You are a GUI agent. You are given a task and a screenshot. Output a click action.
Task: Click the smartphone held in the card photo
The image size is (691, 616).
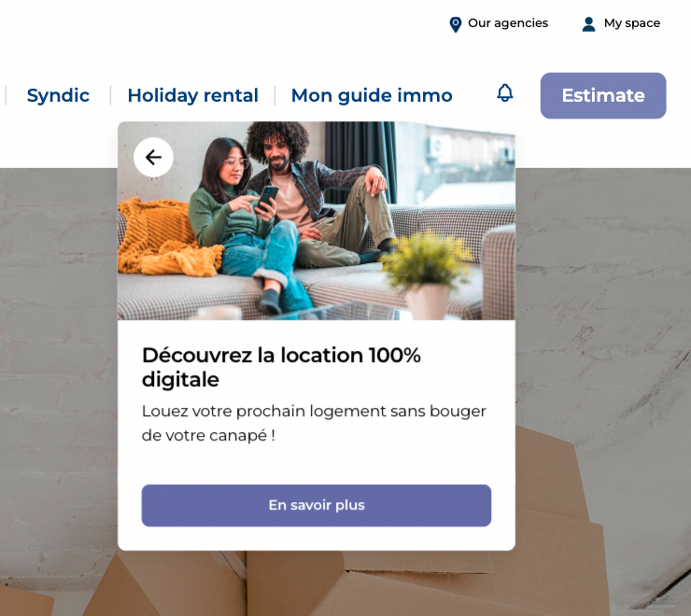pyautogui.click(x=267, y=198)
